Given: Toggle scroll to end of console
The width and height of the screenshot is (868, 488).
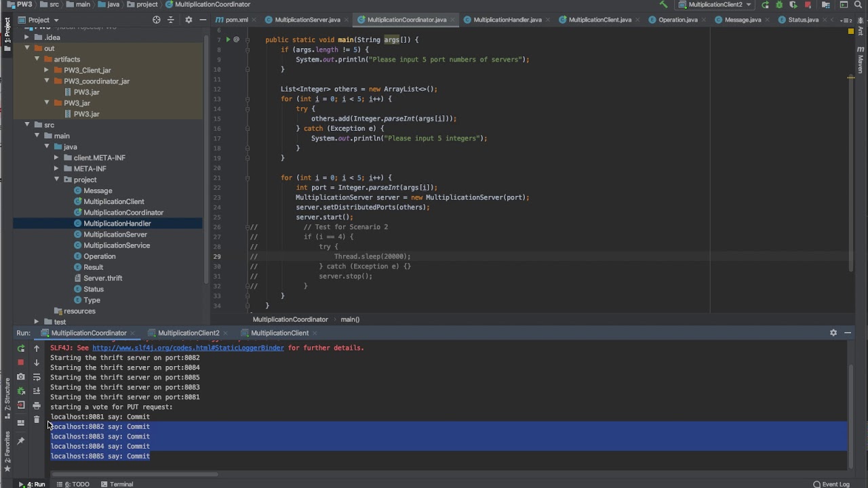Looking at the screenshot, I should pyautogui.click(x=37, y=391).
